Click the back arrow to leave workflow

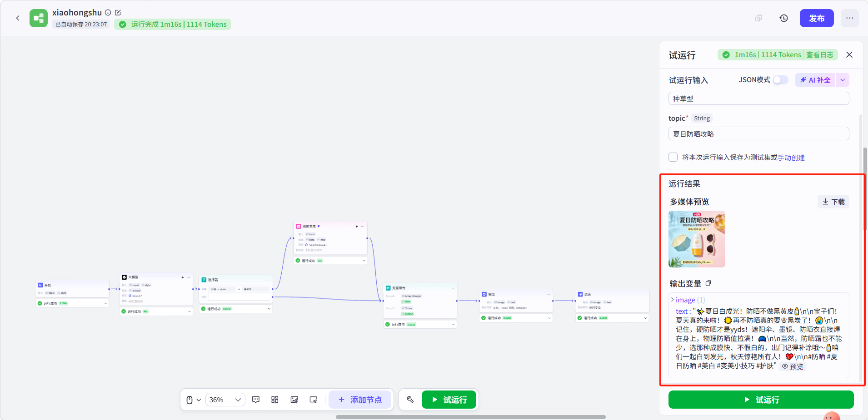(x=18, y=18)
